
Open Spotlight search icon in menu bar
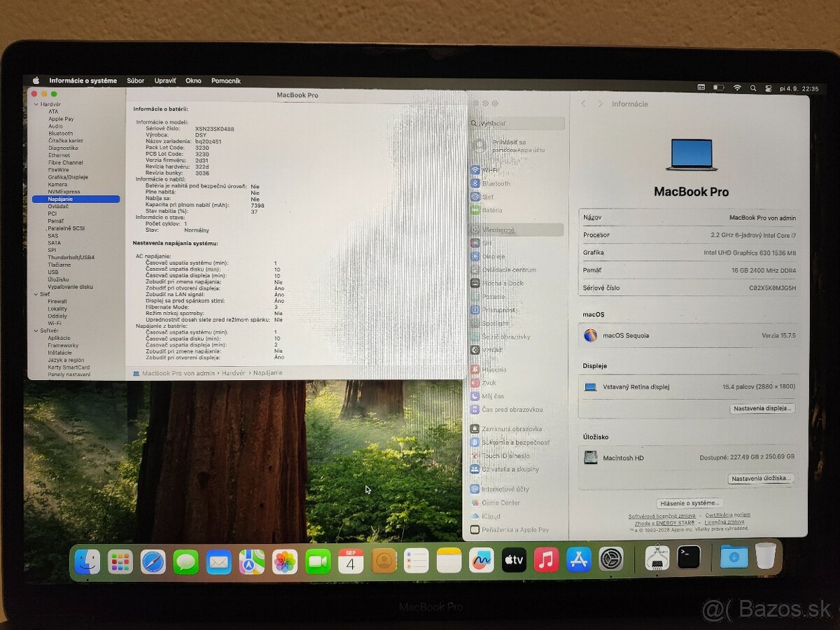point(753,88)
